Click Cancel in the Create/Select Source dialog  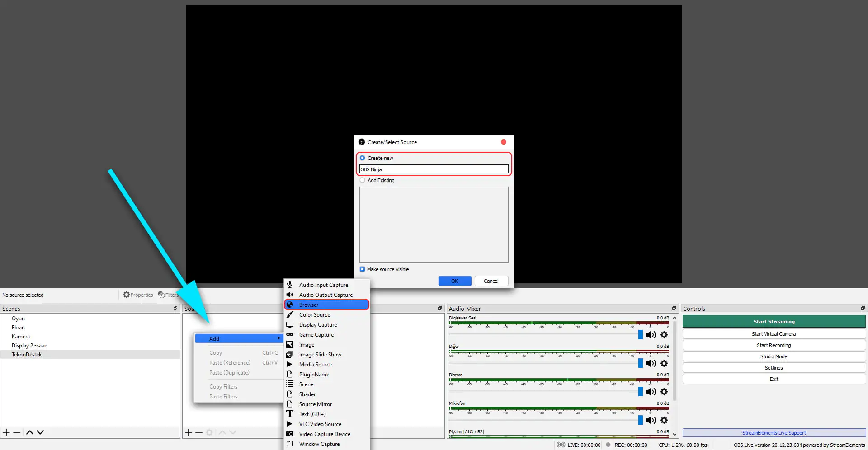tap(491, 281)
